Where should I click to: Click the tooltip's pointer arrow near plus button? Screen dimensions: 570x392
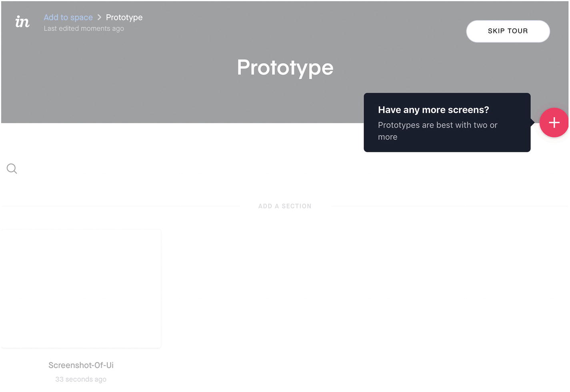click(533, 122)
